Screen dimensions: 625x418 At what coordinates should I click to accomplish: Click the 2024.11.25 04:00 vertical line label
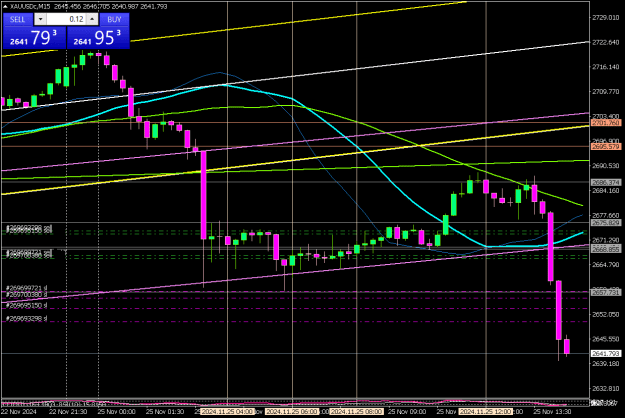227,412
